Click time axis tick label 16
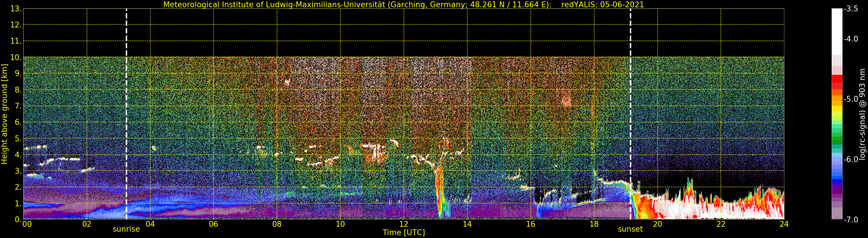The image size is (868, 238). click(x=531, y=224)
